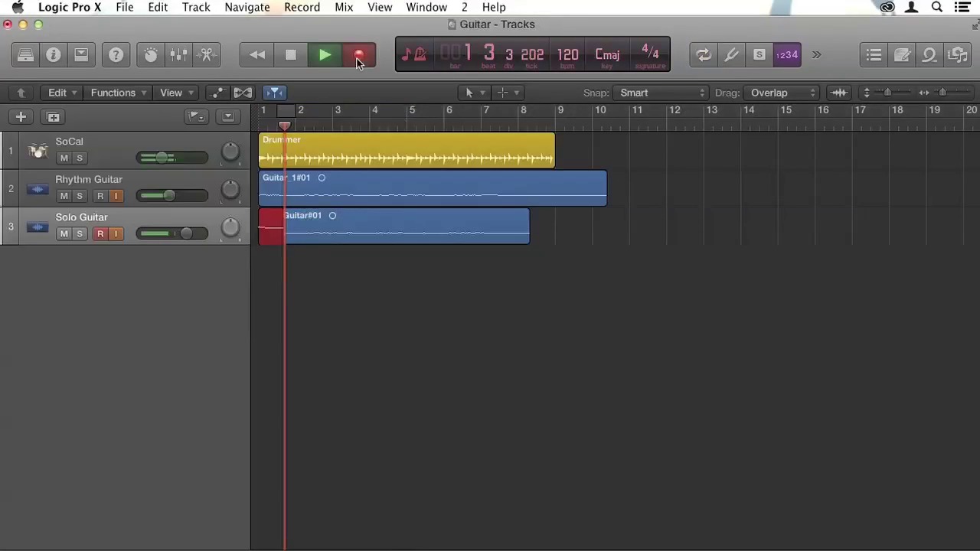Open the Media Browser icon
The width and height of the screenshot is (980, 551).
tap(957, 54)
